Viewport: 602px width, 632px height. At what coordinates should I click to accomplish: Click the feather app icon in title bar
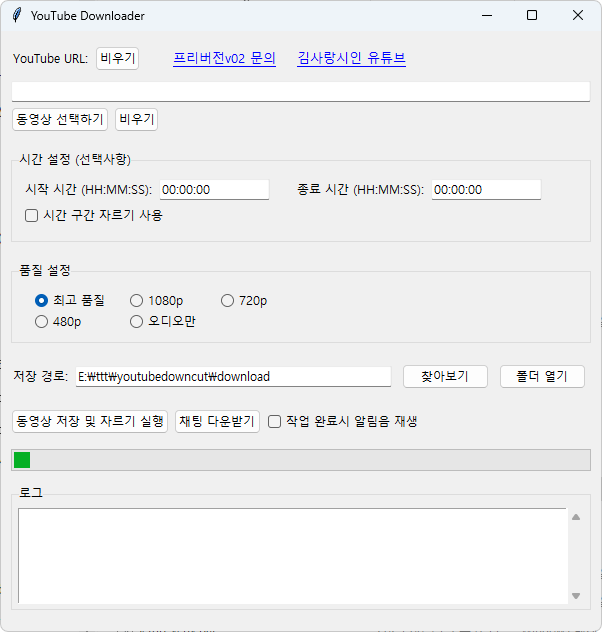click(17, 15)
